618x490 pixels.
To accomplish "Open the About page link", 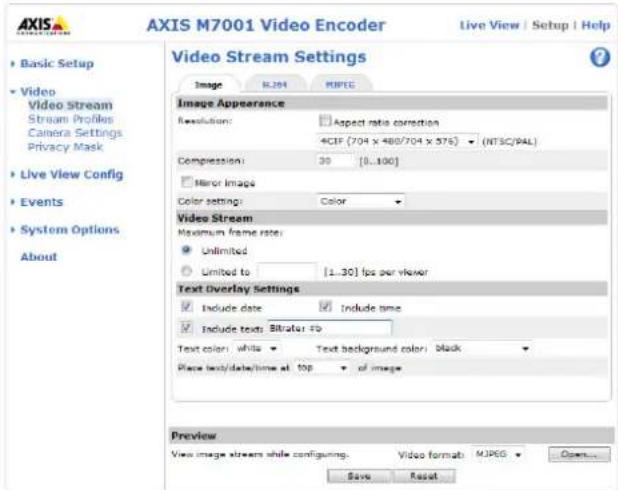I will pyautogui.click(x=39, y=257).
